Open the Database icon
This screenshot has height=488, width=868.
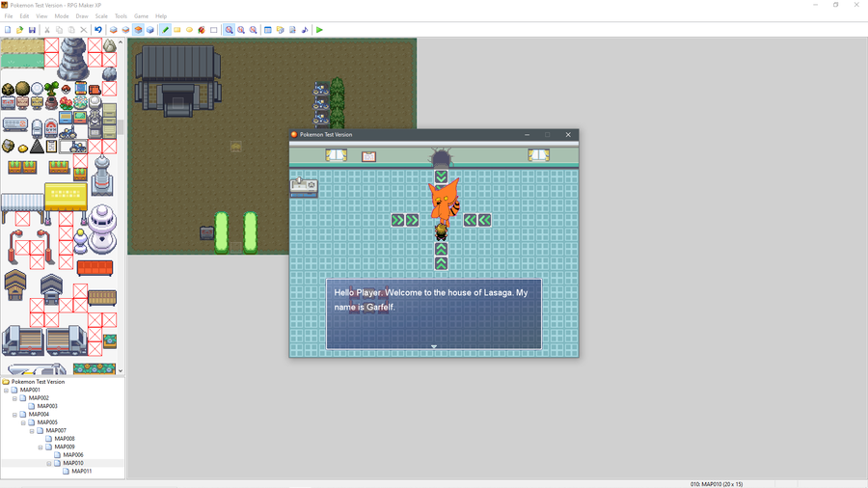[268, 30]
